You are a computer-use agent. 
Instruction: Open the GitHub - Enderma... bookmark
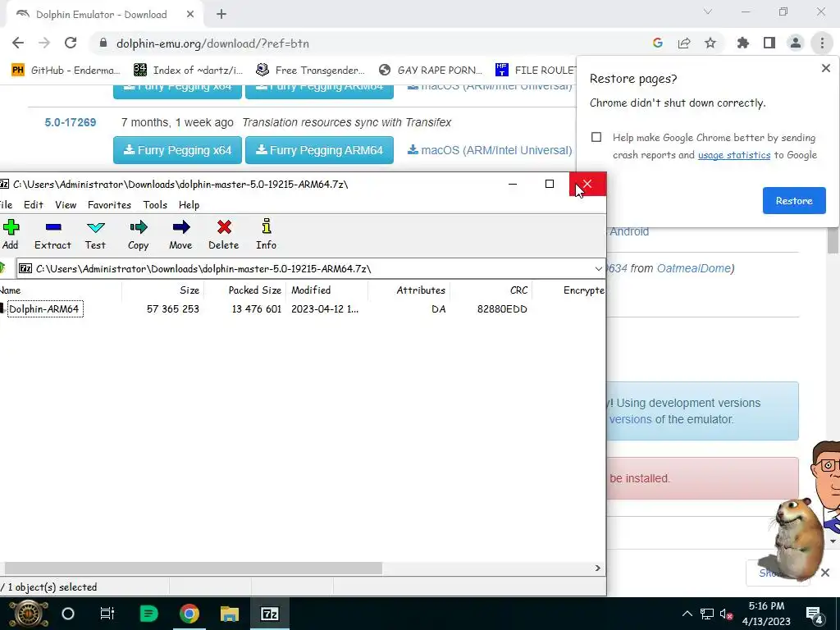[x=66, y=70]
